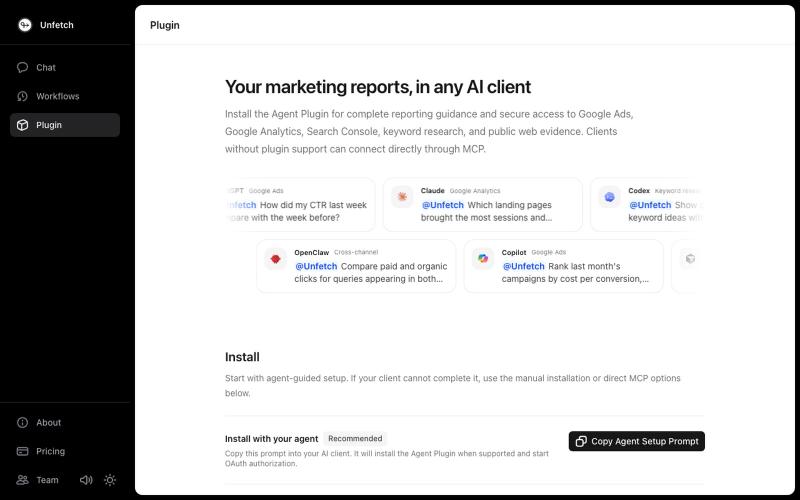This screenshot has height=500, width=800.
Task: Click the Plugin cube icon
Action: 22,125
